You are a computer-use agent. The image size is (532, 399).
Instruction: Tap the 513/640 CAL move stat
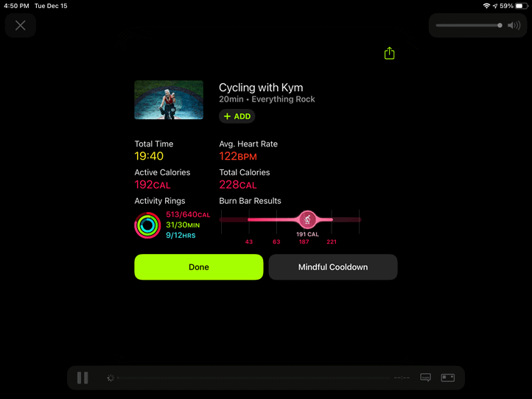(x=188, y=214)
